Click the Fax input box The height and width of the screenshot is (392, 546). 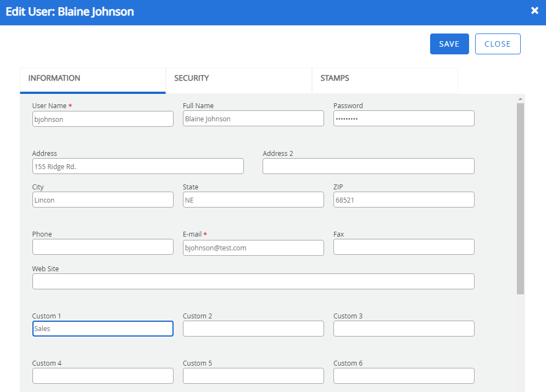coord(404,247)
